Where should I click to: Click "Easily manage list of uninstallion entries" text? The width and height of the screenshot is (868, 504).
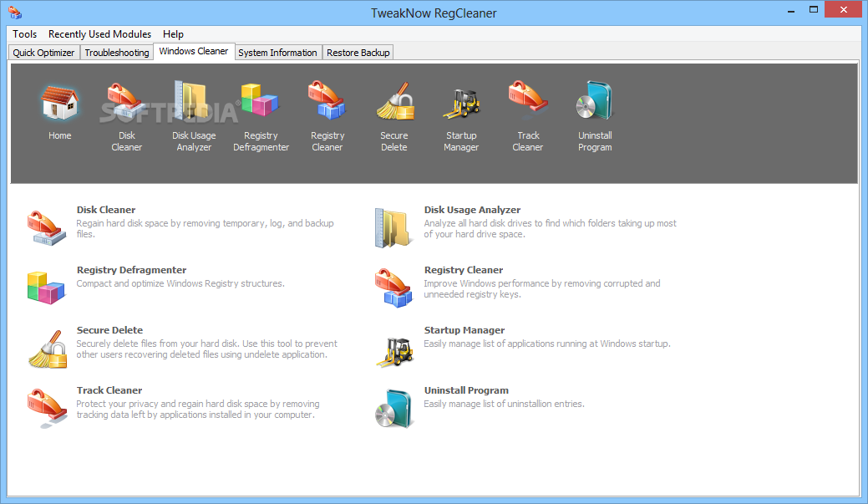pos(504,404)
